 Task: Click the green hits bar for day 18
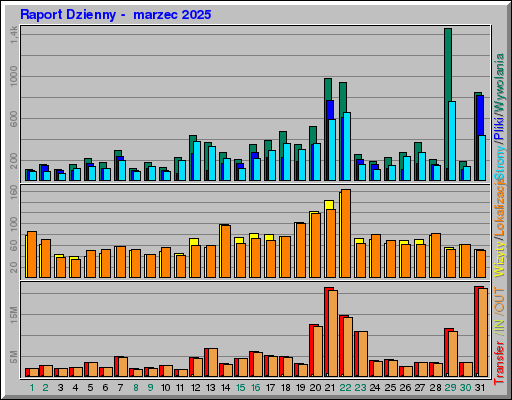(x=283, y=137)
